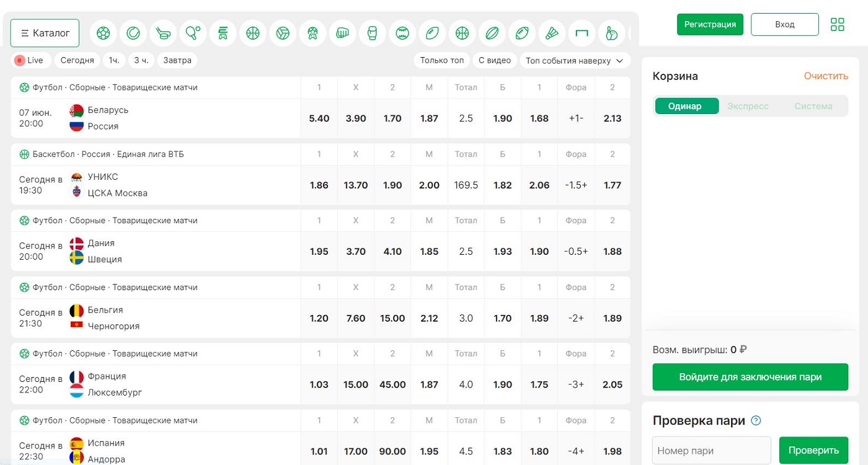
Task: Enable the С видео filter
Action: coord(495,60)
